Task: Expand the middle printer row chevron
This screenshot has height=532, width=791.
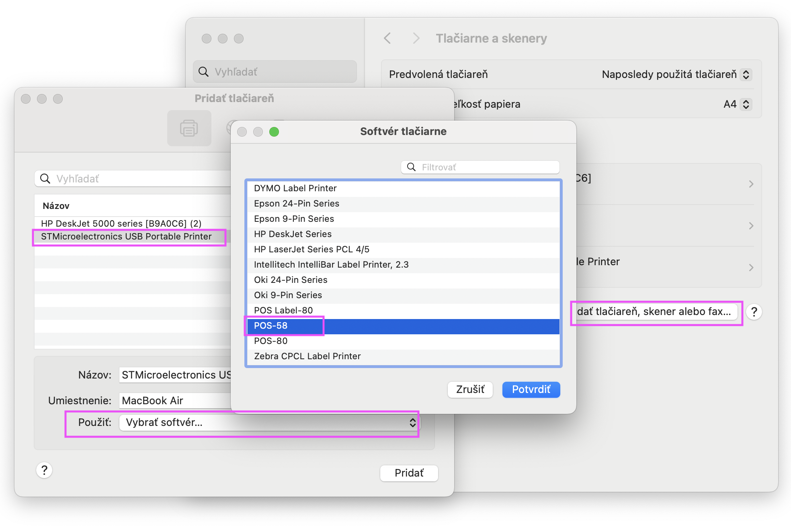Action: (x=751, y=226)
